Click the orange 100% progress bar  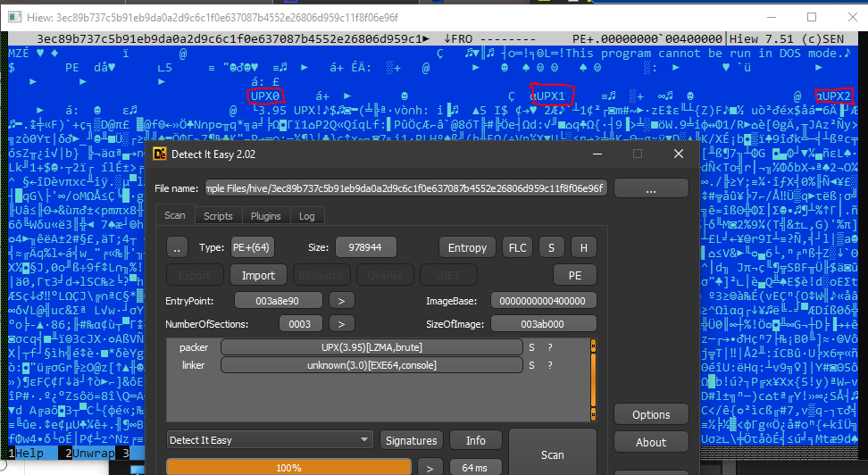point(288,467)
